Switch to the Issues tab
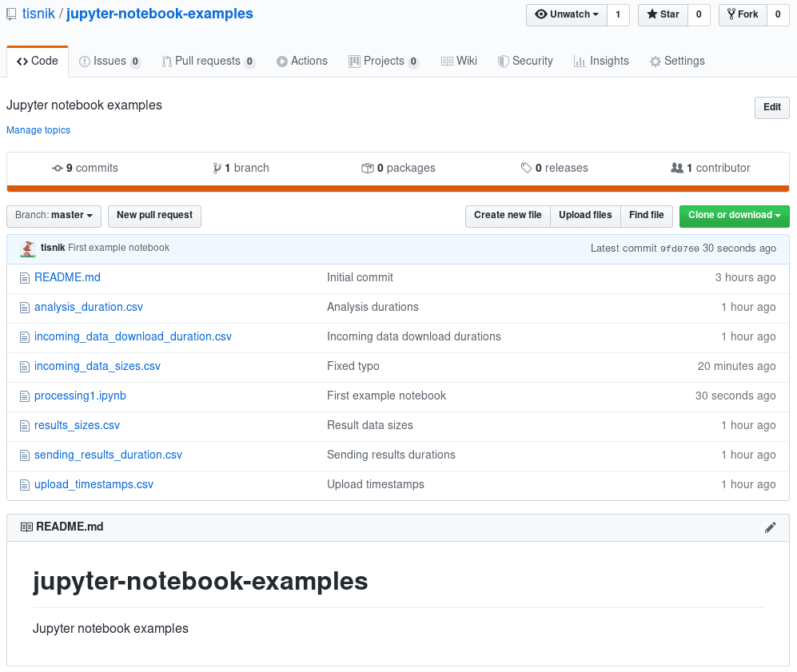The width and height of the screenshot is (797, 672). tap(110, 62)
